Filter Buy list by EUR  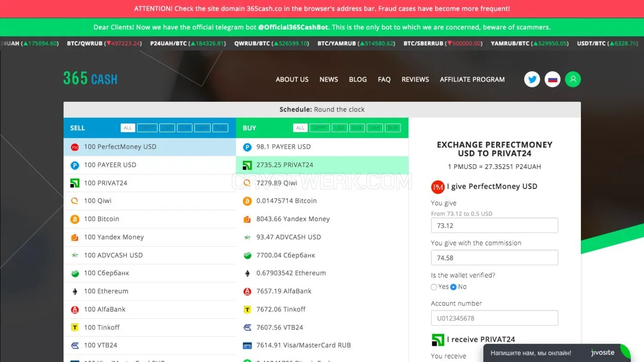(x=357, y=128)
